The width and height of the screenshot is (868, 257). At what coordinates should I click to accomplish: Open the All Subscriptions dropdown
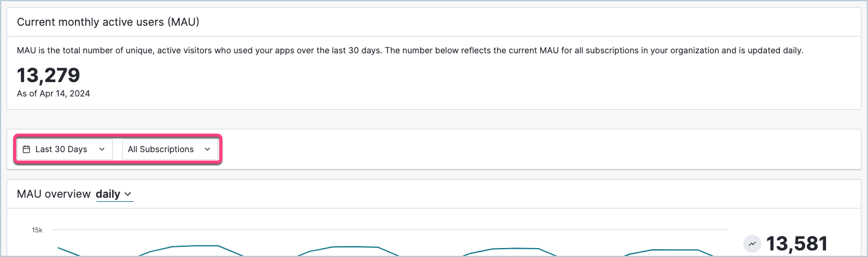[x=170, y=149]
